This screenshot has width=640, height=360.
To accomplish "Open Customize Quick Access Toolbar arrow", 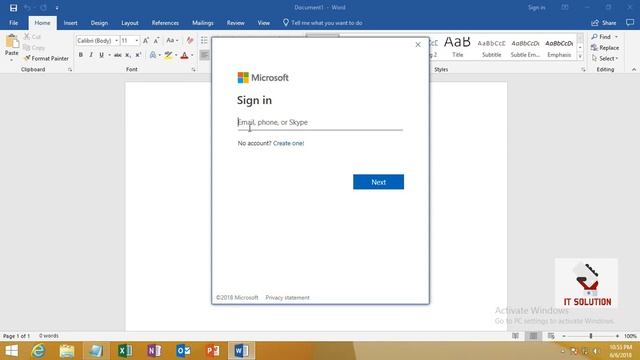I will (x=57, y=8).
